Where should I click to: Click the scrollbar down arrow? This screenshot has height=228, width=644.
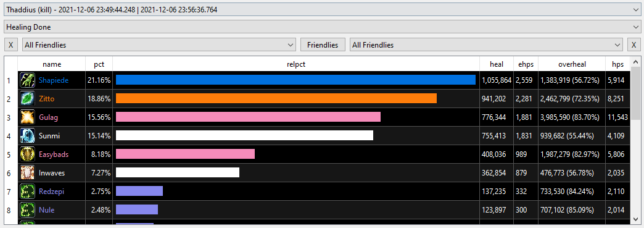click(635, 219)
